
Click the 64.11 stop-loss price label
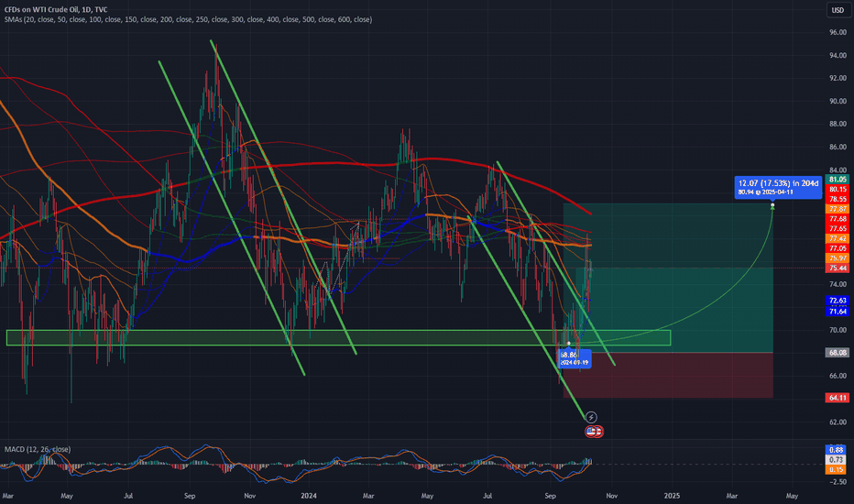(x=838, y=398)
